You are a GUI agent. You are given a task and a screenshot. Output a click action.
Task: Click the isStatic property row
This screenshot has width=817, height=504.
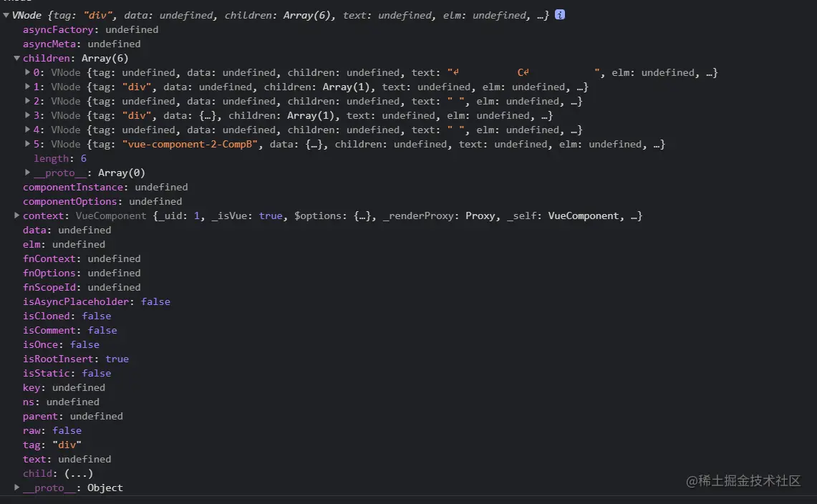pos(67,373)
